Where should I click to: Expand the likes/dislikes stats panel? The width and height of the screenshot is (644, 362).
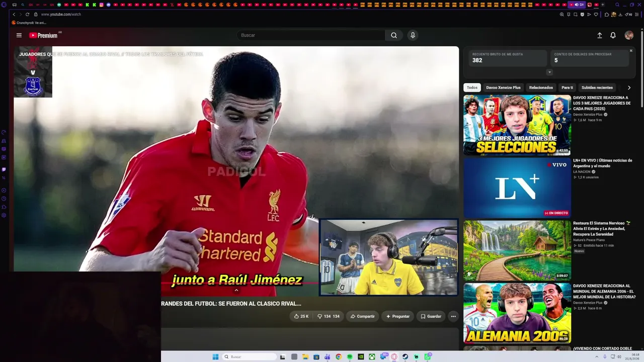point(549,72)
